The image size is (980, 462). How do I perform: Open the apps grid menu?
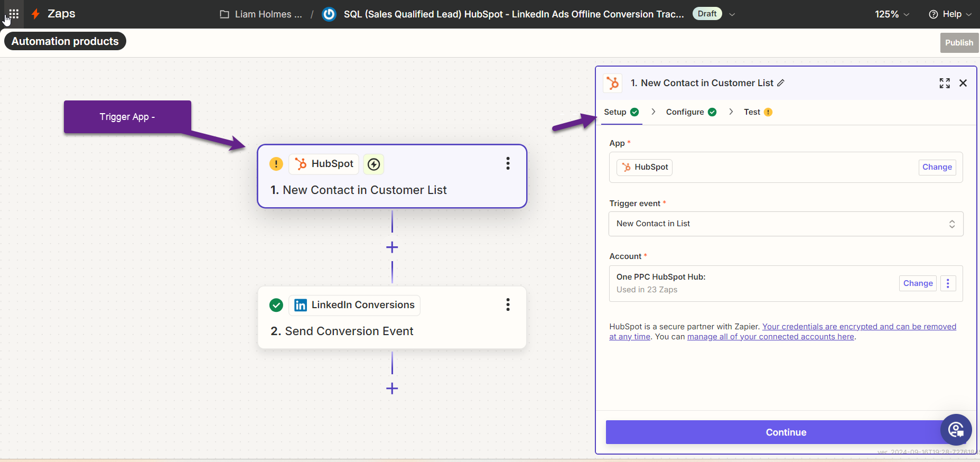tap(14, 14)
